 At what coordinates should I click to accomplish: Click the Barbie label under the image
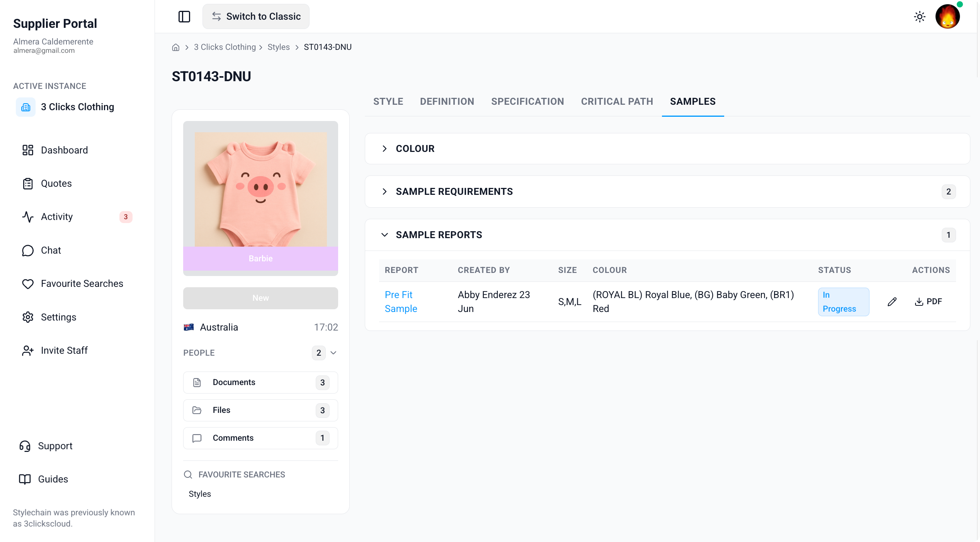click(260, 259)
